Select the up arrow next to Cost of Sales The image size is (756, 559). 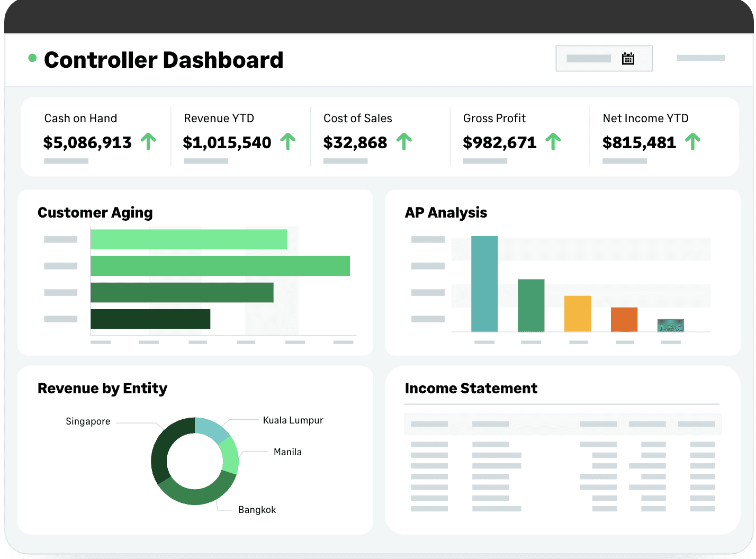[404, 142]
